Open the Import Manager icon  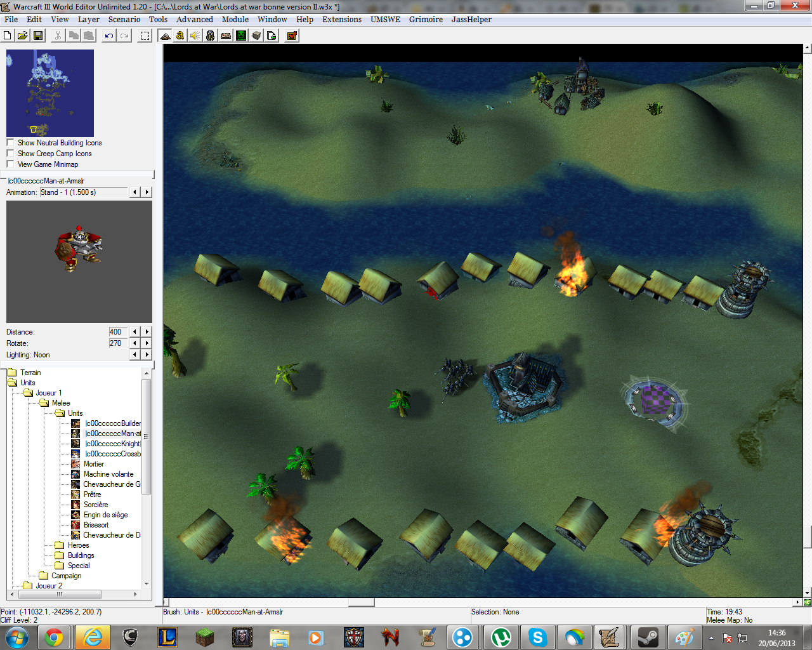[272, 36]
